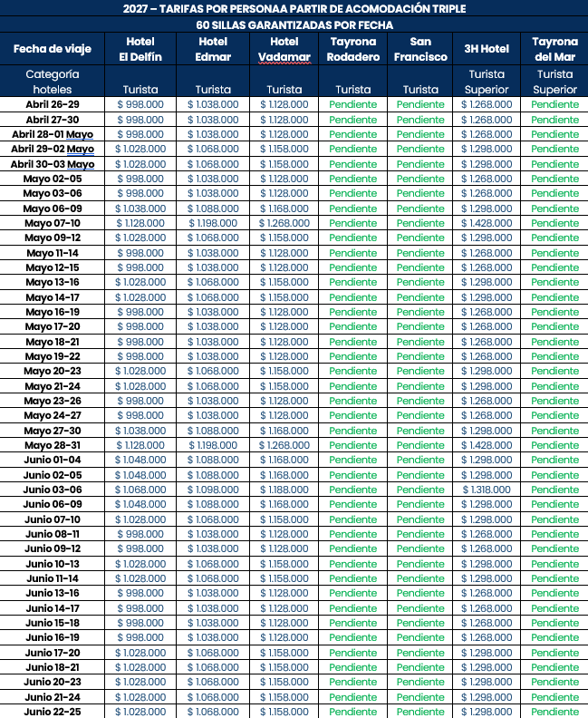The image size is (588, 718).
Task: Click the 'Mayo 20-23' date cell
Action: (53, 371)
